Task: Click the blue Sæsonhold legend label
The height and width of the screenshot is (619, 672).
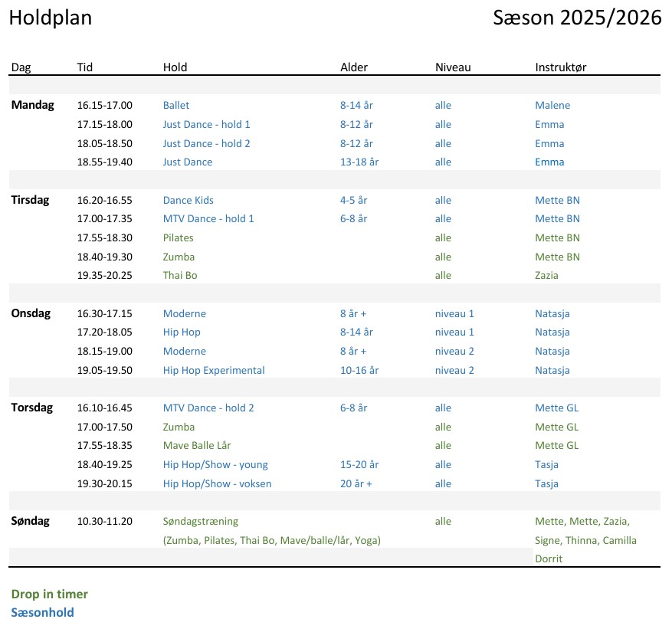Action: coord(42,611)
